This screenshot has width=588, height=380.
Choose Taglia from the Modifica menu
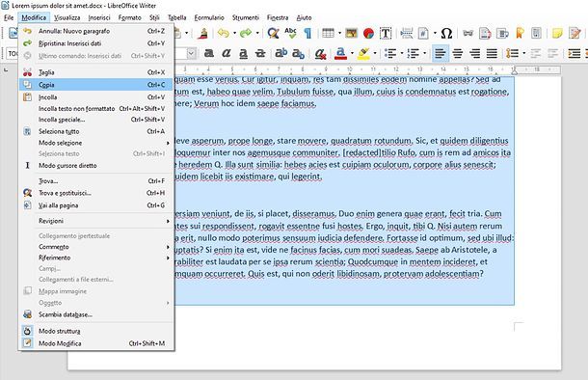(x=96, y=72)
